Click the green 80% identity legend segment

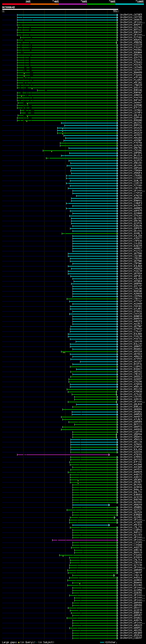coord(101,4)
